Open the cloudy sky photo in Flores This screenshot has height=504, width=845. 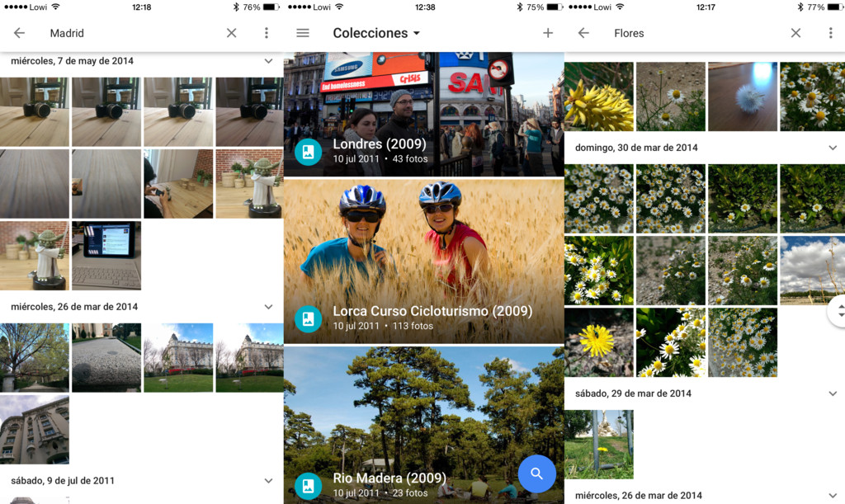pyautogui.click(x=813, y=271)
